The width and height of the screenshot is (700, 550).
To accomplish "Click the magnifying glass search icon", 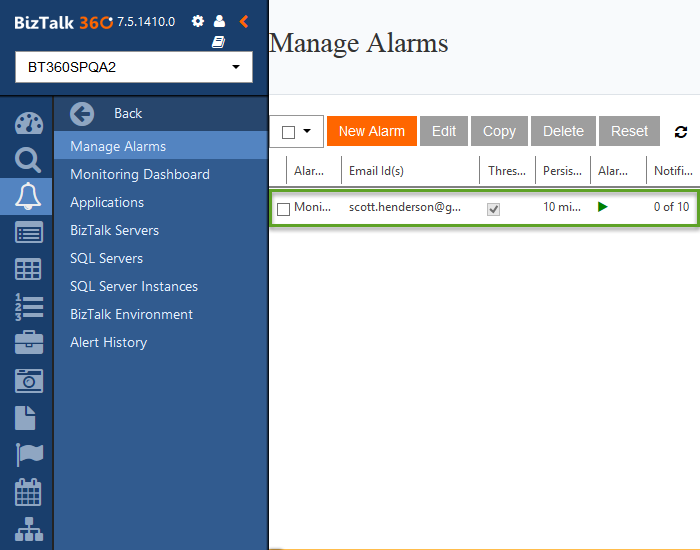I will coord(28,160).
